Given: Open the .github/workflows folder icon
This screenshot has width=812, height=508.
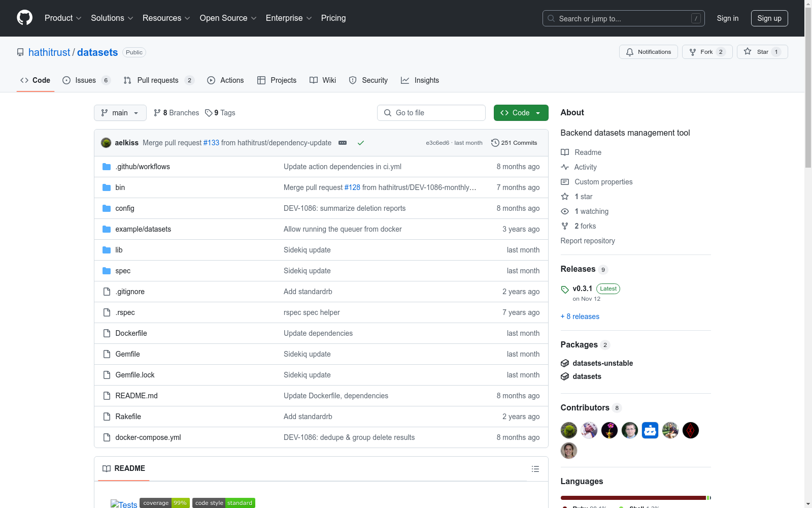Looking at the screenshot, I should [107, 167].
